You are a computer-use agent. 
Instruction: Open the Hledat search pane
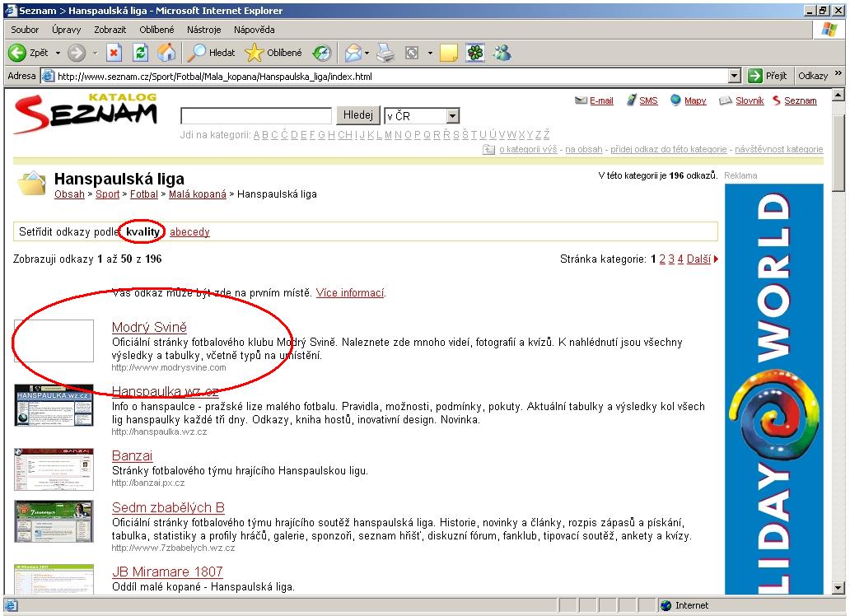(x=212, y=53)
